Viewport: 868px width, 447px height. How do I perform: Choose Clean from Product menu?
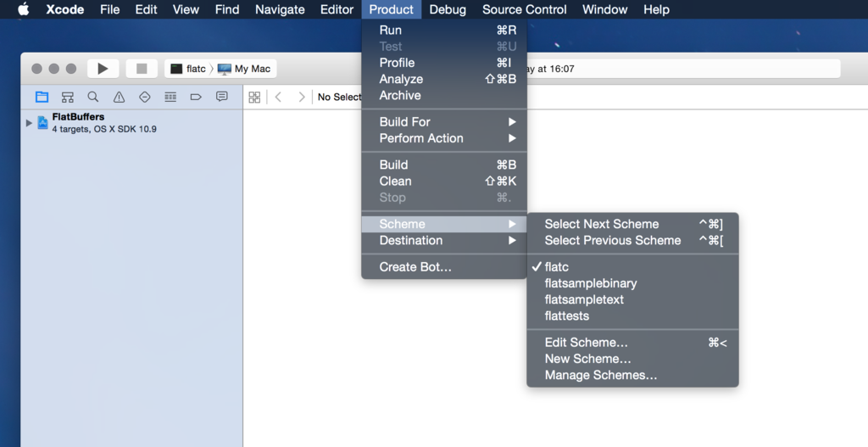point(444,182)
